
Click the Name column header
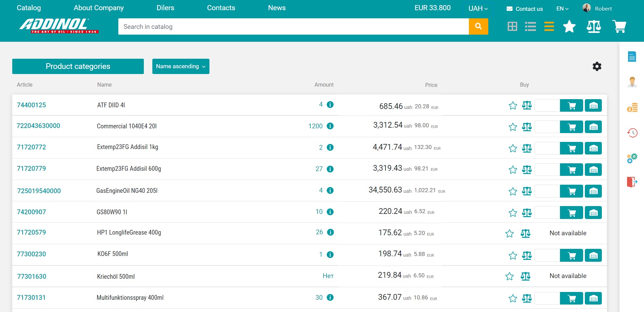pos(104,85)
